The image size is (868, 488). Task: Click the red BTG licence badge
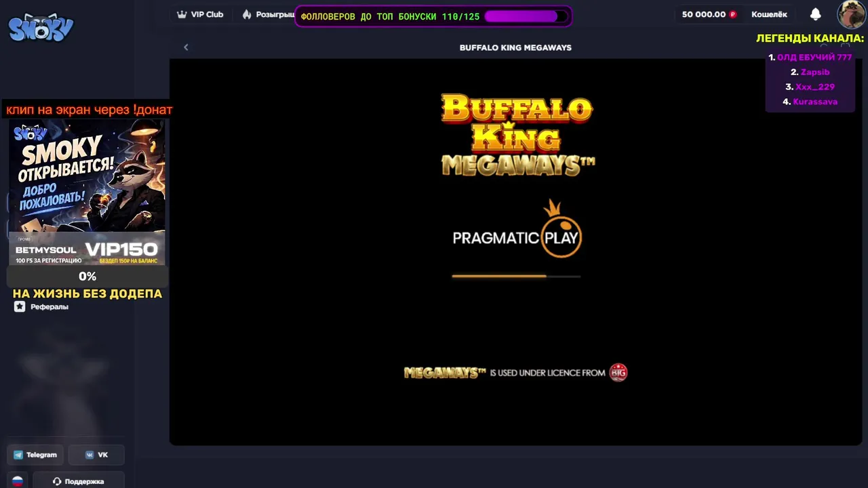coord(618,372)
